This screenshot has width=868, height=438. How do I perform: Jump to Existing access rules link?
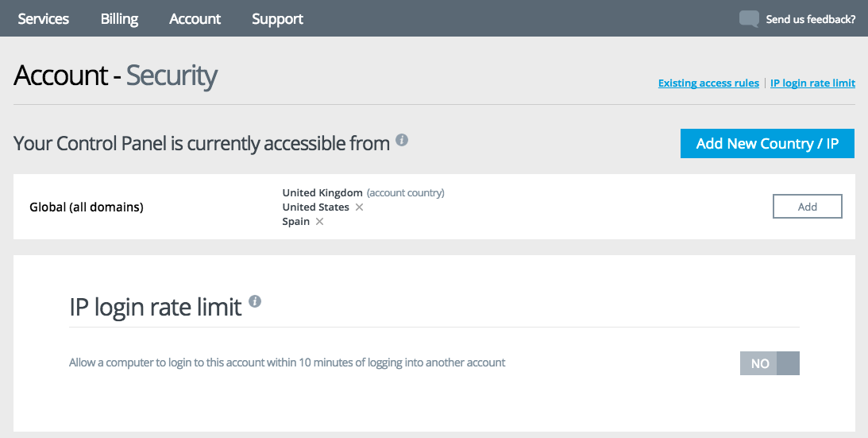point(708,83)
